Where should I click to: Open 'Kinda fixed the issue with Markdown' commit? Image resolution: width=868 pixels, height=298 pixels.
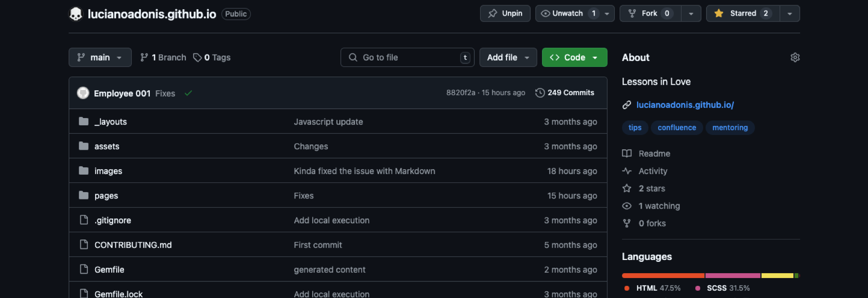[x=364, y=171]
